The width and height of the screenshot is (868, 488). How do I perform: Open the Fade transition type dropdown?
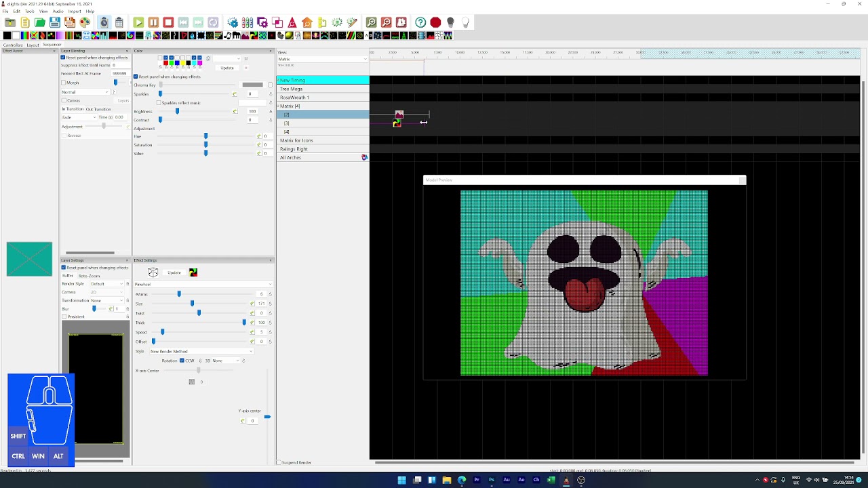click(79, 117)
